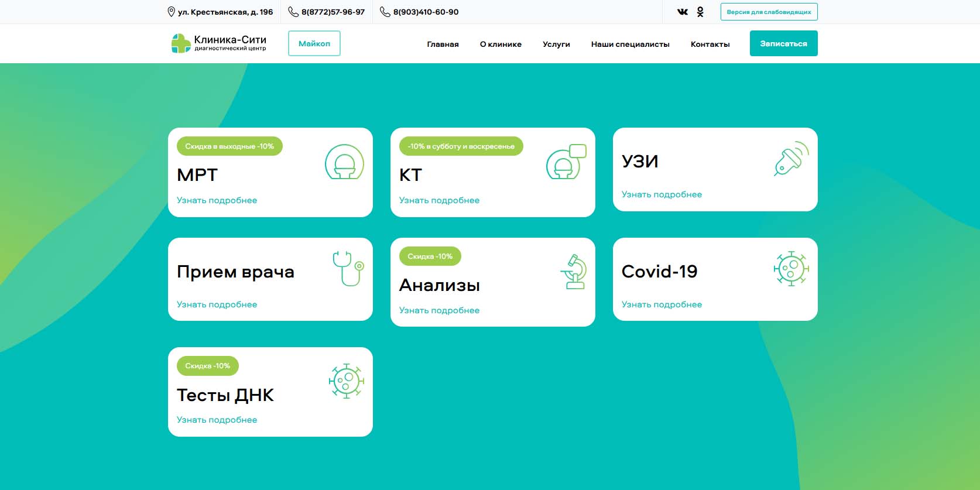Go to Наши специалисты page
This screenshot has height=490, width=980.
pyautogui.click(x=630, y=44)
